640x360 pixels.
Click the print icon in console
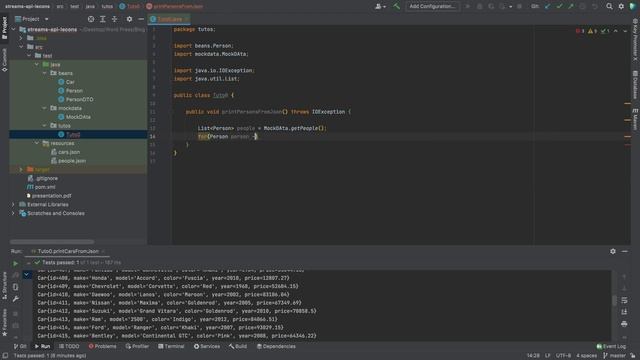click(624, 324)
